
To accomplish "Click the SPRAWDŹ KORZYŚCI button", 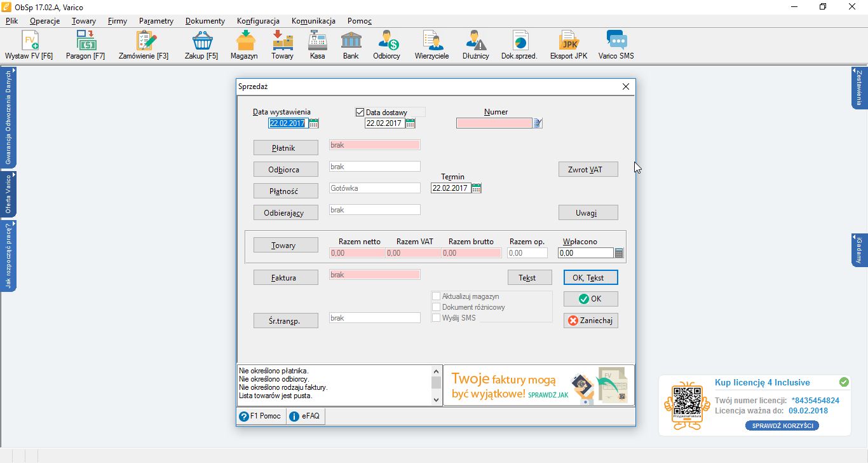I will click(782, 425).
